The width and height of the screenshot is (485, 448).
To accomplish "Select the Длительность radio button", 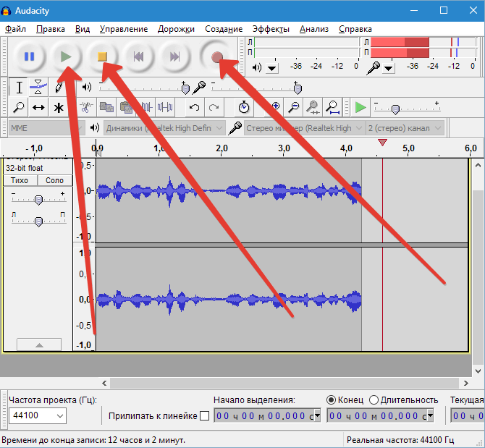I will [374, 400].
